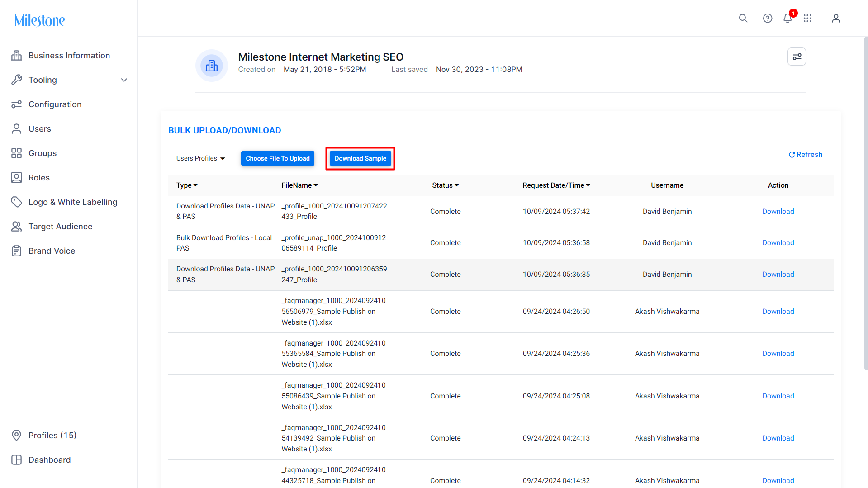Click filename ending 56506979_Sample Publish on Website

334,312
